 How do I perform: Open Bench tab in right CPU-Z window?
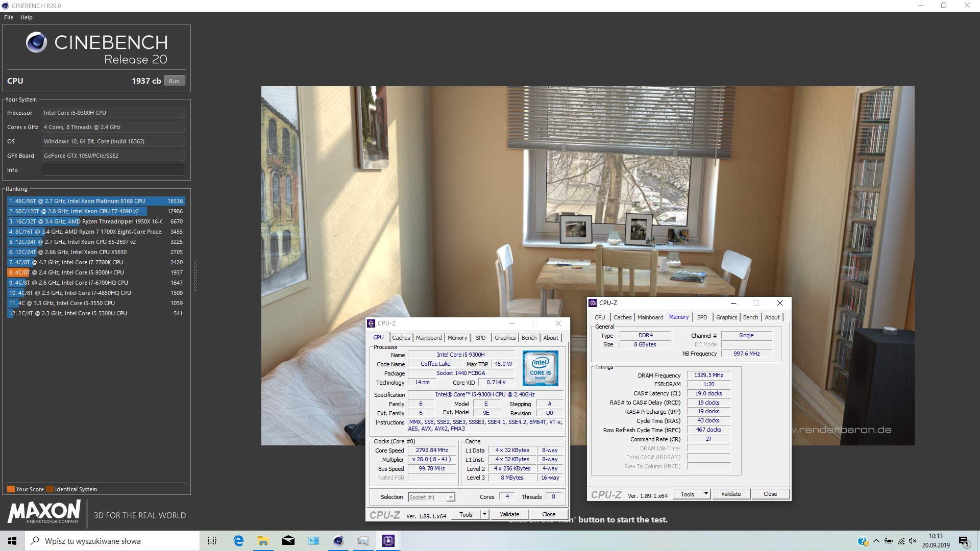click(750, 317)
